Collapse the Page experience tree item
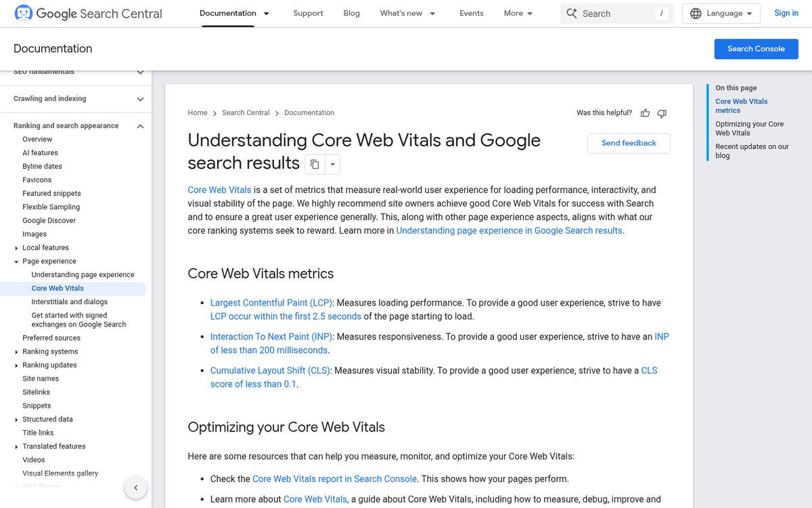 click(16, 261)
